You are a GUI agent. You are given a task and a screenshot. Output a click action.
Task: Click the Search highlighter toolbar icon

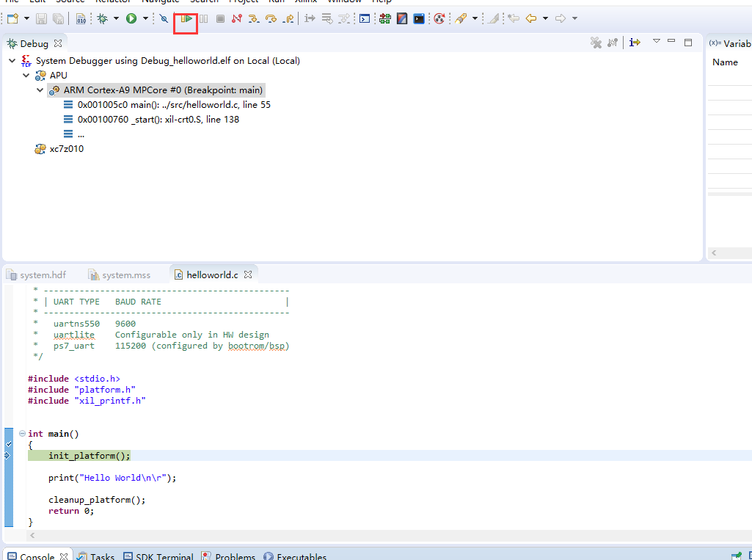[x=461, y=18]
